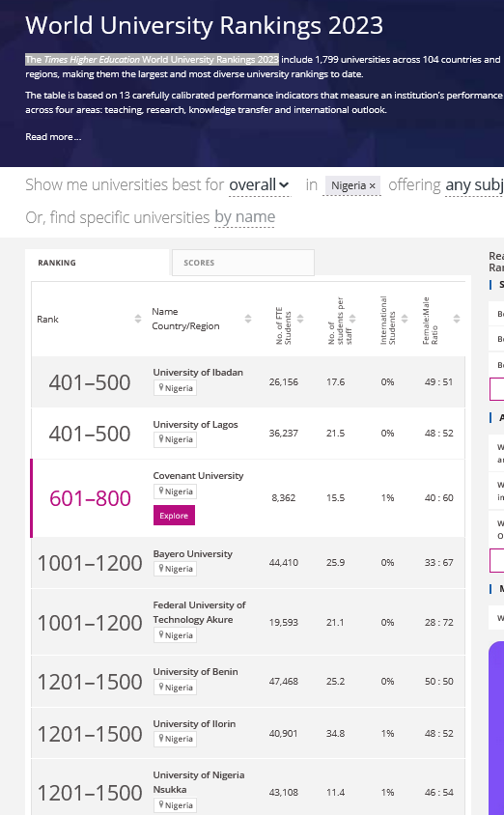
Task: Open the 'overall' ranking criteria dropdown
Action: coord(259,185)
